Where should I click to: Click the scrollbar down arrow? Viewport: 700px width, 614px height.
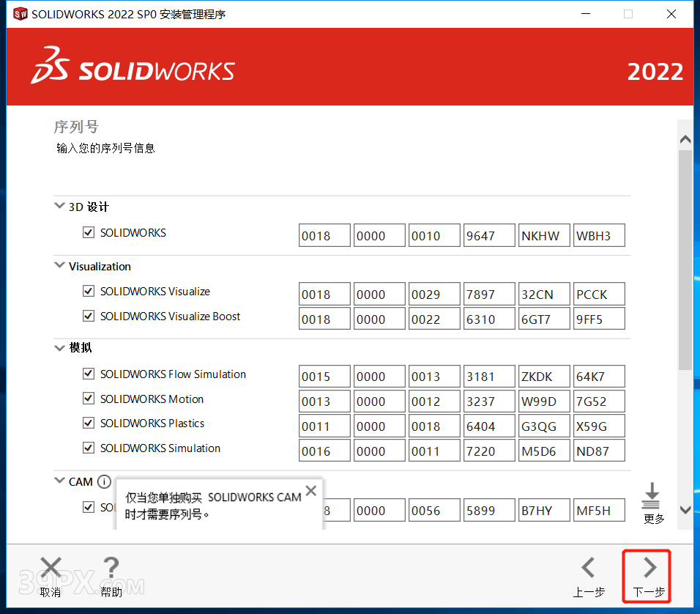[685, 510]
